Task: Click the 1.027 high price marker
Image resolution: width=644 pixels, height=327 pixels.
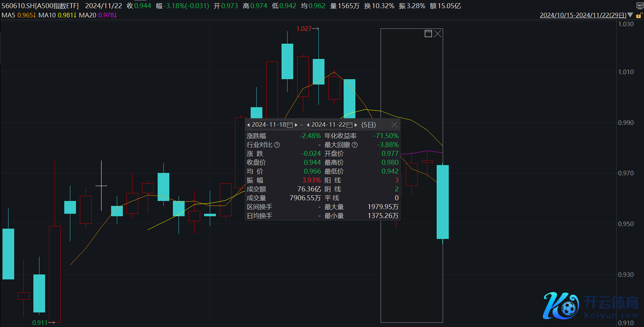Action: pyautogui.click(x=304, y=29)
